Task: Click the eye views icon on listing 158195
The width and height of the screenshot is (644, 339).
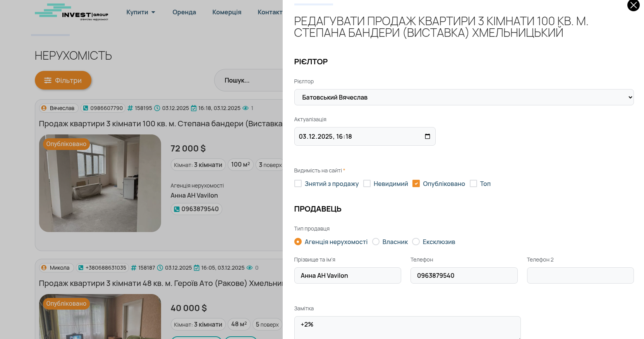Action: click(x=245, y=108)
